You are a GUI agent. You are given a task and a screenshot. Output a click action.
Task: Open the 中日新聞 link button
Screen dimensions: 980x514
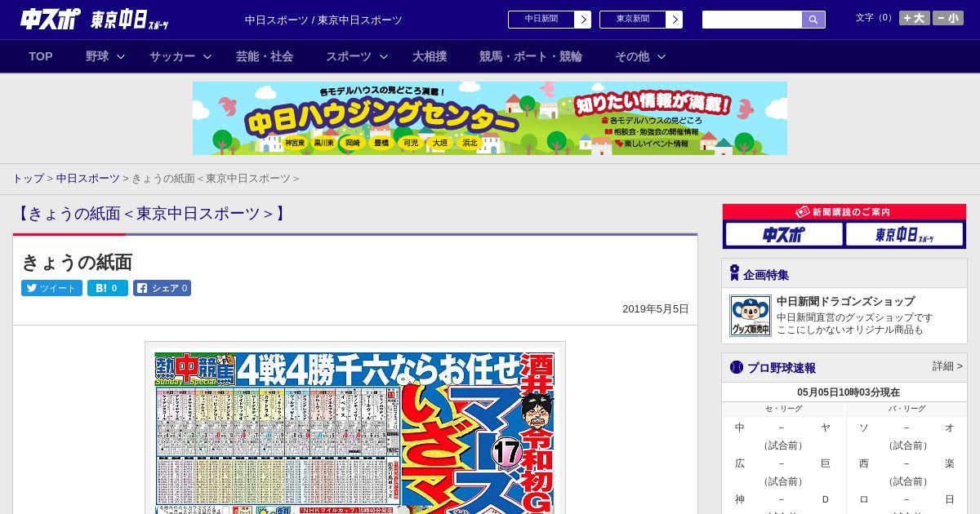tap(541, 20)
